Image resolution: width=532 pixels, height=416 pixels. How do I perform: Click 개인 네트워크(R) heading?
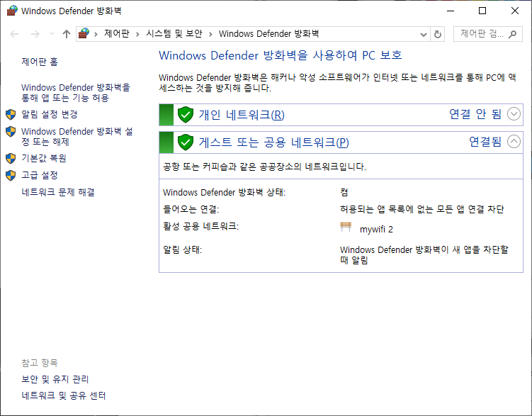coord(242,115)
